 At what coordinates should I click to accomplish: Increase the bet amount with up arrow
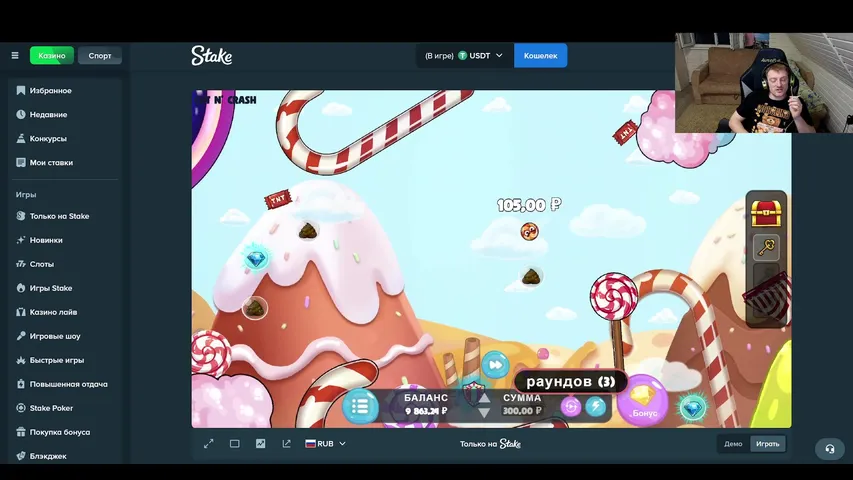[x=484, y=398]
